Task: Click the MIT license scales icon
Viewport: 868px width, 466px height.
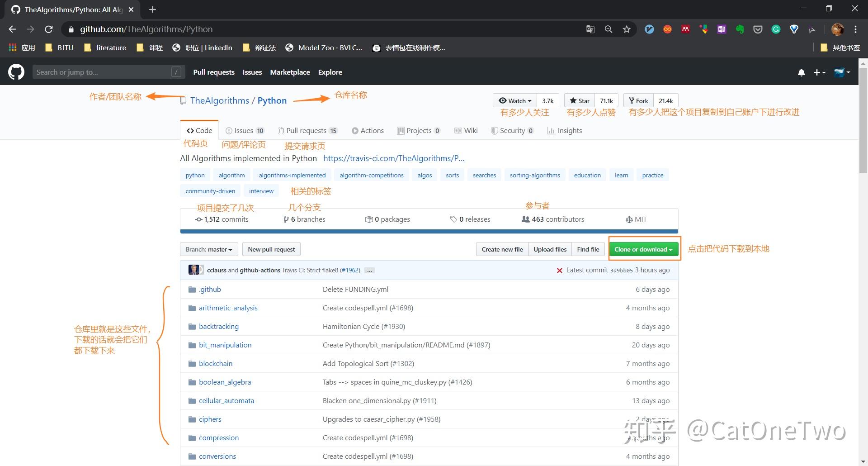Action: point(629,219)
